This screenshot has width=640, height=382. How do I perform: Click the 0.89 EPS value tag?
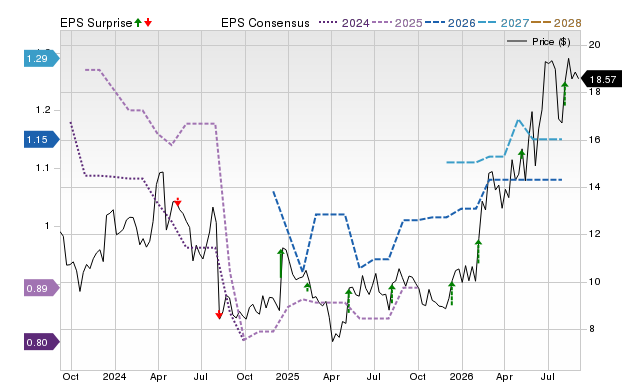point(41,289)
